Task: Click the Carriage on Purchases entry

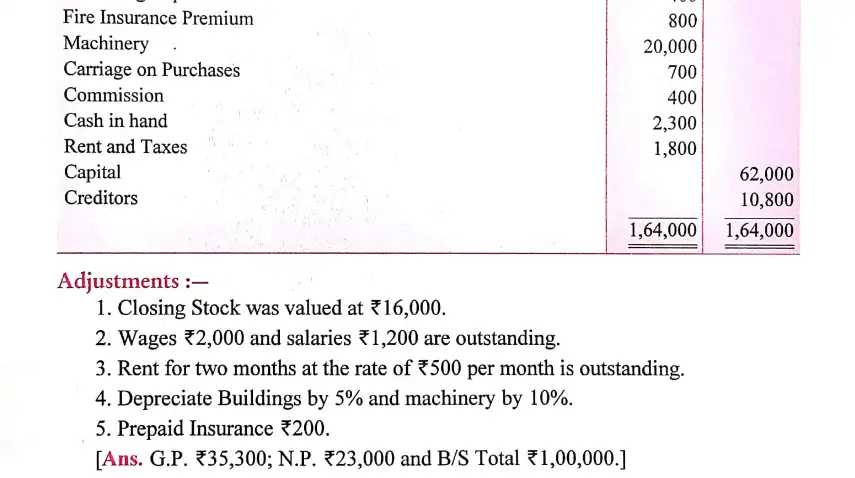Action: tap(152, 70)
